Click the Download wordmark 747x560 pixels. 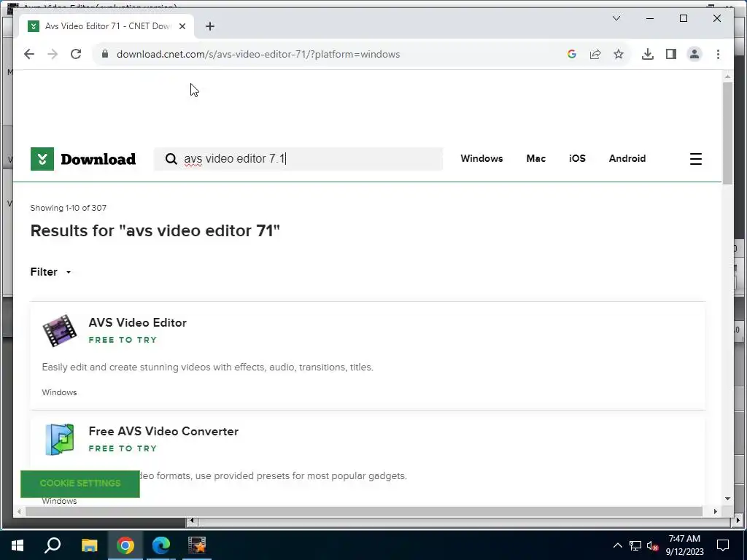98,159
